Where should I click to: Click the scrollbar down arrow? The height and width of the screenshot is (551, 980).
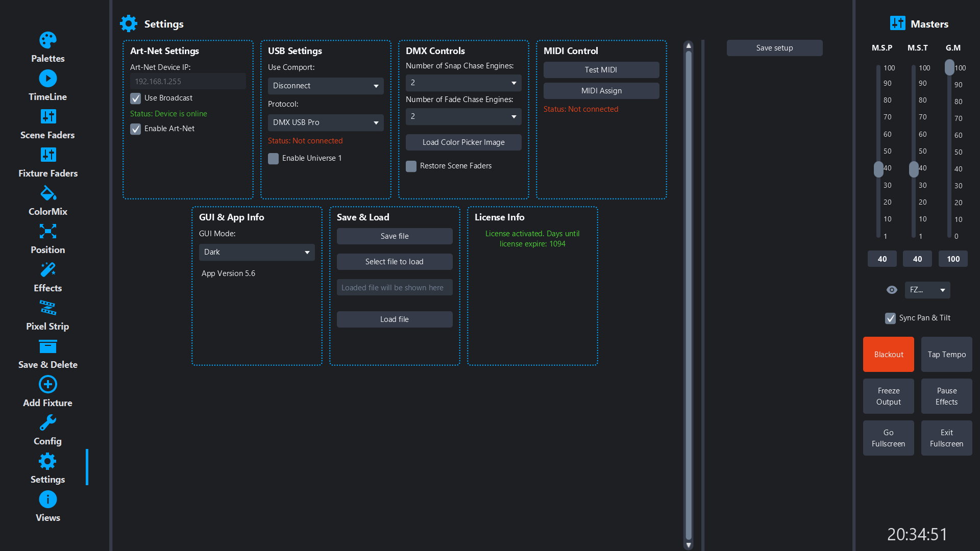click(689, 545)
